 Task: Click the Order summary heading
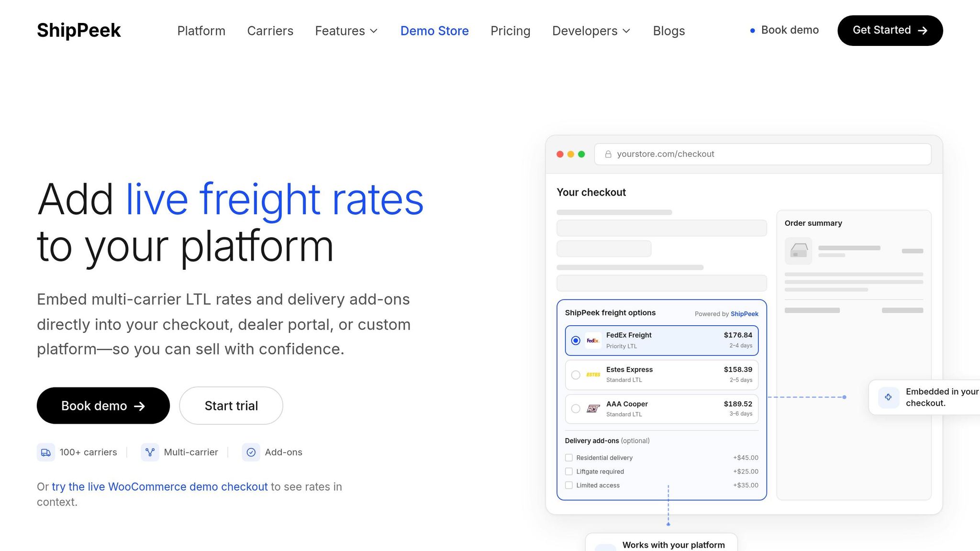click(x=813, y=223)
